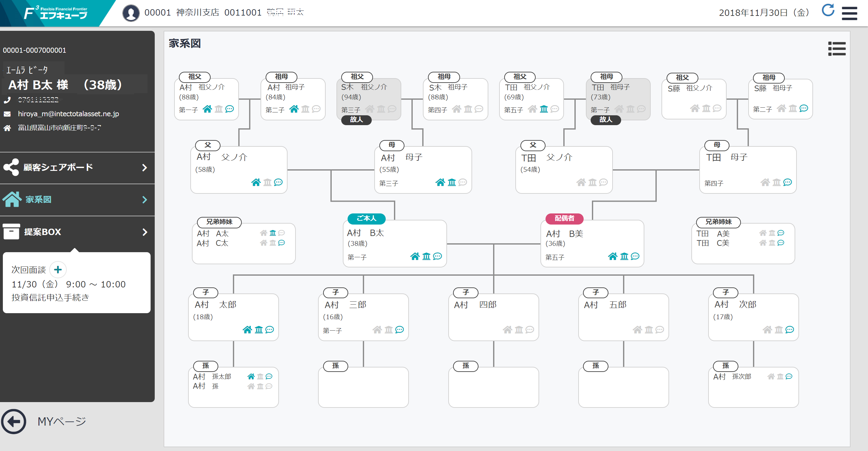Open 提案BOX sidebar menu item
This screenshot has width=868, height=451.
pyautogui.click(x=43, y=232)
